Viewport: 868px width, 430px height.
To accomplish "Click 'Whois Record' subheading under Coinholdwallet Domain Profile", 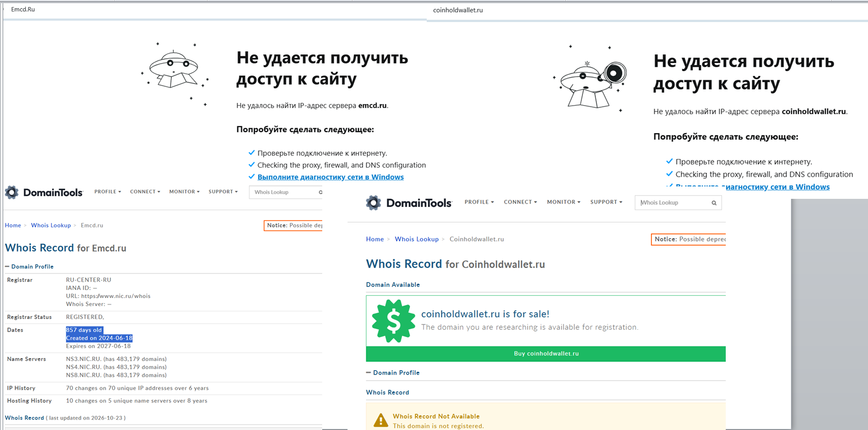I will 387,392.
